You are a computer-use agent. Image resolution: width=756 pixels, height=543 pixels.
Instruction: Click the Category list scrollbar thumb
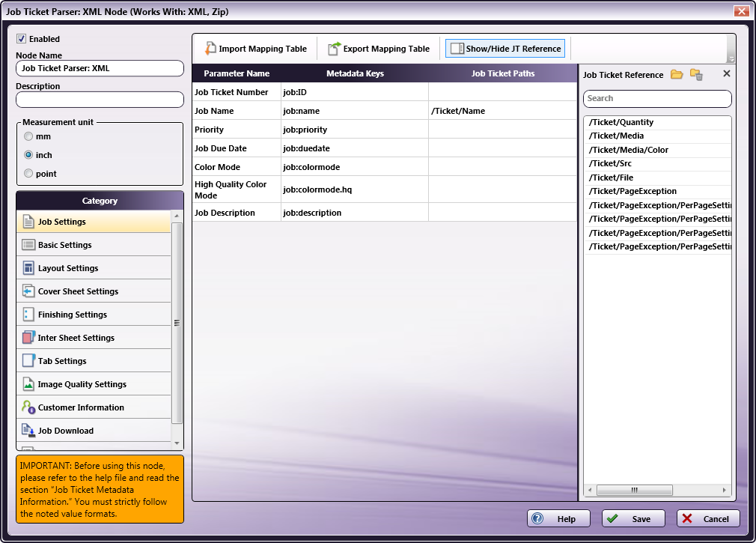[x=177, y=323]
